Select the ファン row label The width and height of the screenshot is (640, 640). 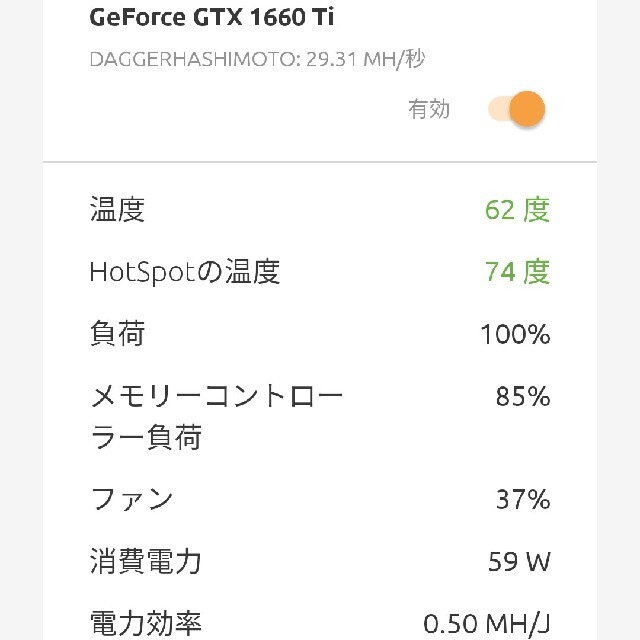131,499
